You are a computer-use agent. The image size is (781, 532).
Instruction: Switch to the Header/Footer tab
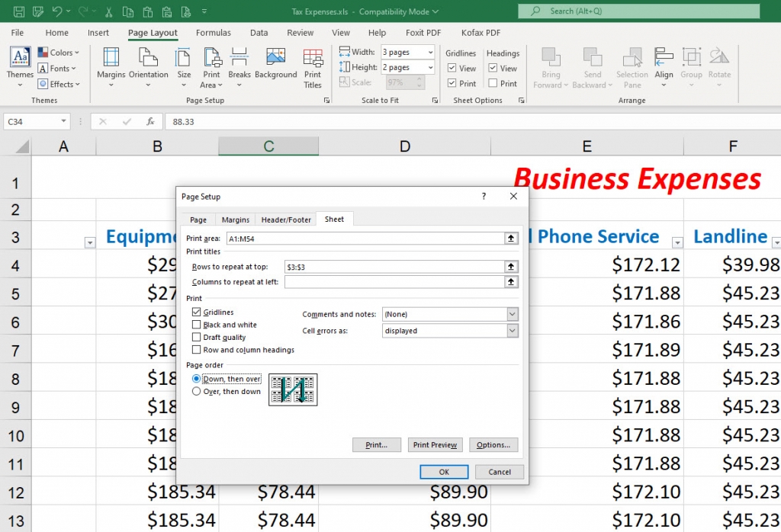[285, 219]
